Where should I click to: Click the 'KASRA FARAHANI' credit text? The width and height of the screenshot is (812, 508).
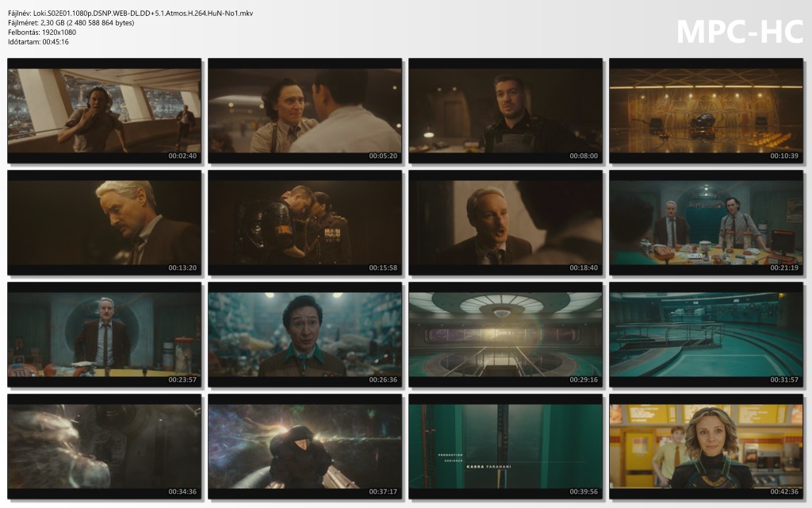488,467
